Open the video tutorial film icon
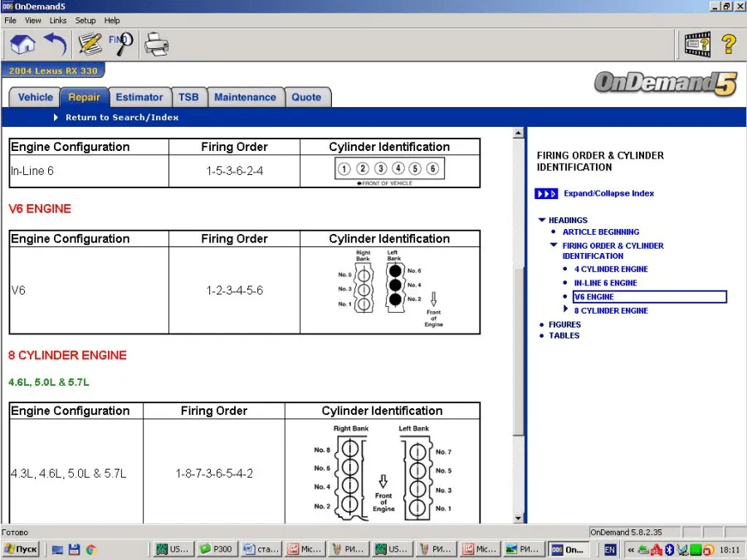The image size is (747, 560). (697, 44)
